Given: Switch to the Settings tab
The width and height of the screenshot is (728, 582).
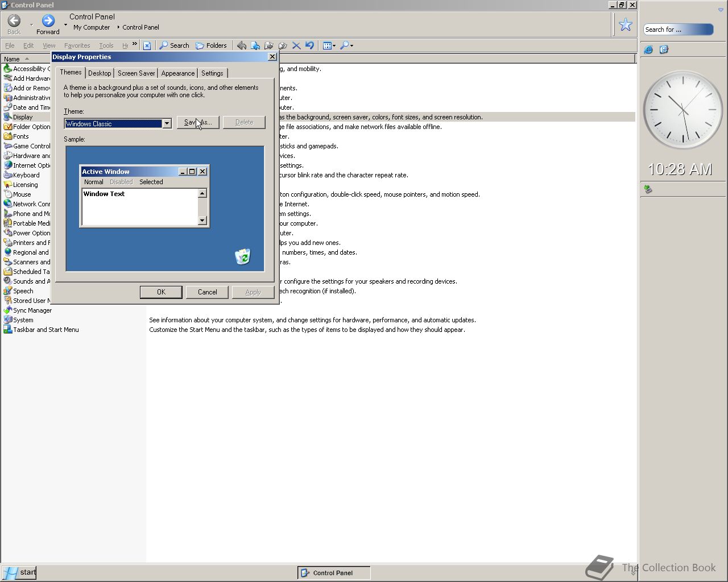Looking at the screenshot, I should click(212, 73).
